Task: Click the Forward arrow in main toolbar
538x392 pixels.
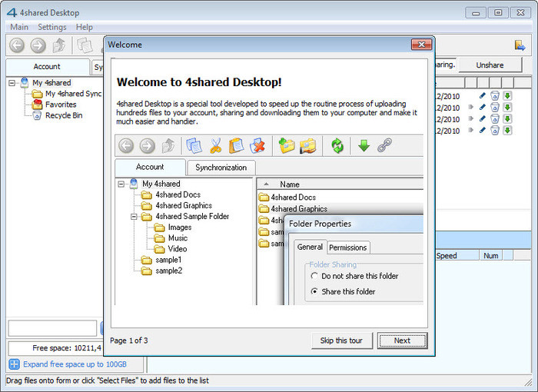Action: pyautogui.click(x=38, y=45)
